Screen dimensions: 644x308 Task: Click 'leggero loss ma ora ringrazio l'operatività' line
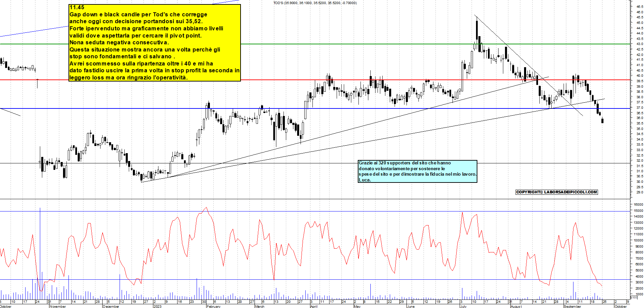128,77
